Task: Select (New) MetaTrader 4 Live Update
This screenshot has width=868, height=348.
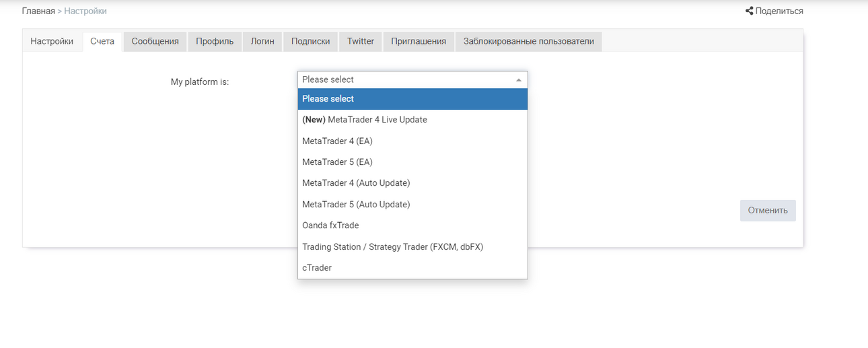Action: coord(412,120)
